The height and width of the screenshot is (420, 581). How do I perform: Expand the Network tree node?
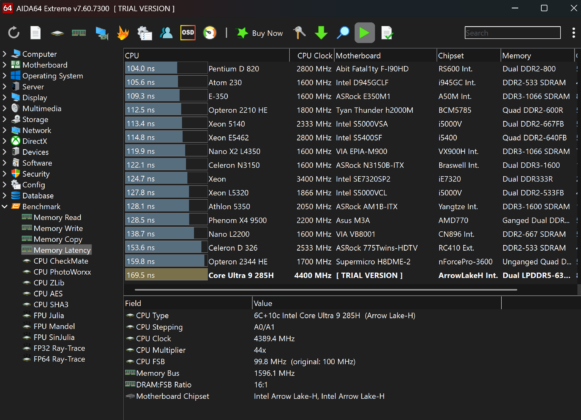[x=4, y=130]
